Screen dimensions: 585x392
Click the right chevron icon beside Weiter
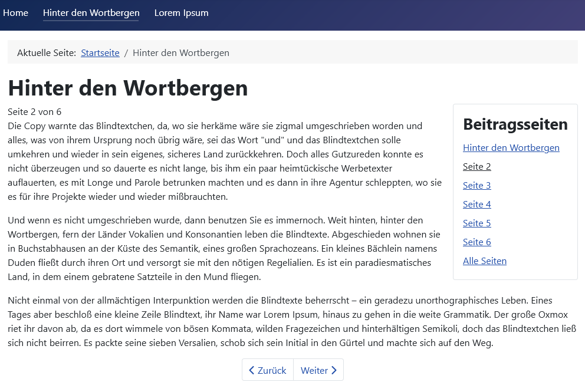[x=334, y=370]
